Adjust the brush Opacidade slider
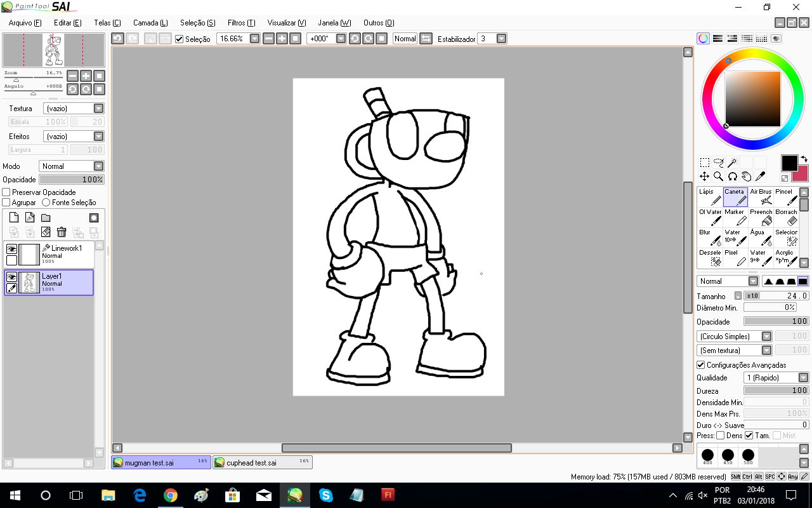 (776, 322)
